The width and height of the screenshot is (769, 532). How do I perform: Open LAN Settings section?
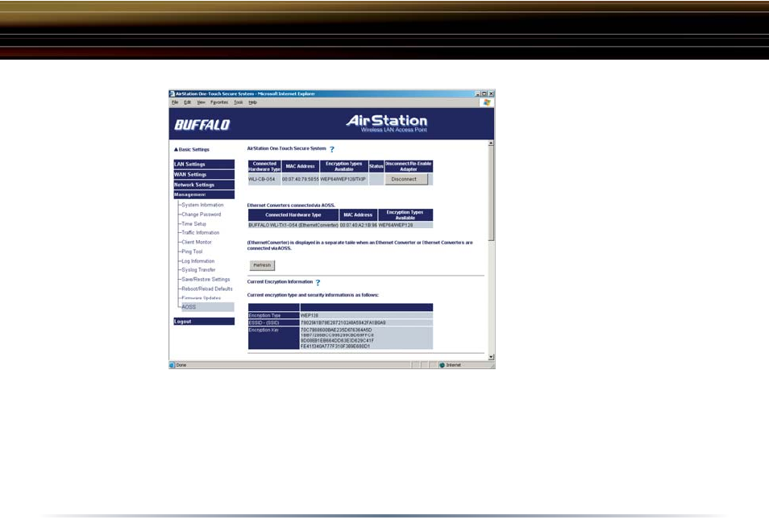pos(204,164)
